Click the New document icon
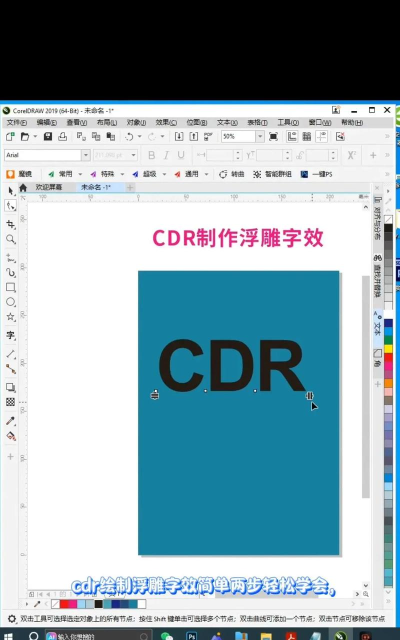The width and height of the screenshot is (400, 640). coord(10,136)
